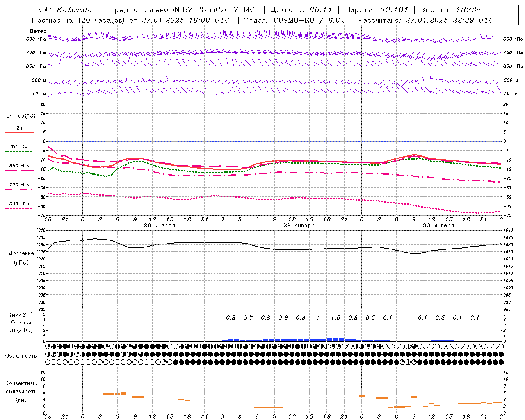The height and width of the screenshot is (420, 525).
Task: Click the 'Ветер' wind panel label
Action: click(x=38, y=31)
